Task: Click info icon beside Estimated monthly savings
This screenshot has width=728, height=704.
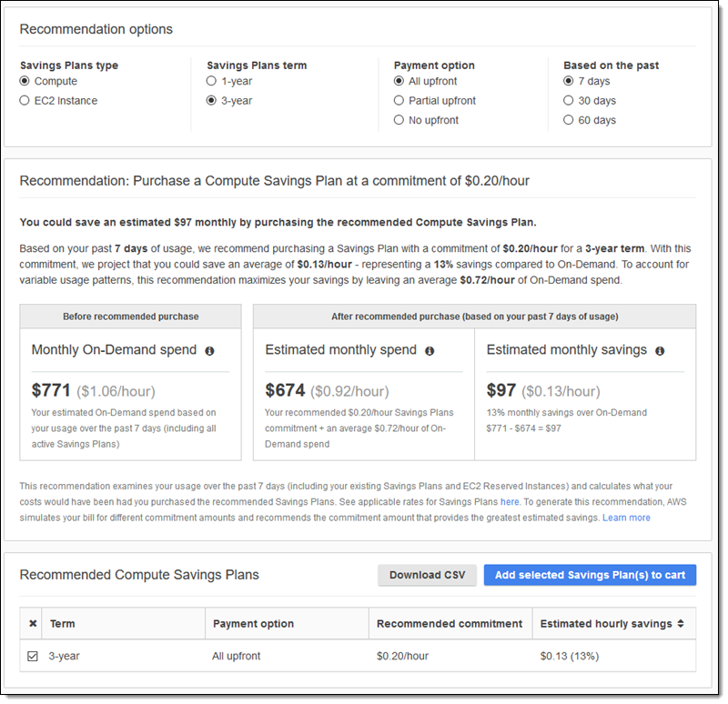Action: click(x=660, y=350)
